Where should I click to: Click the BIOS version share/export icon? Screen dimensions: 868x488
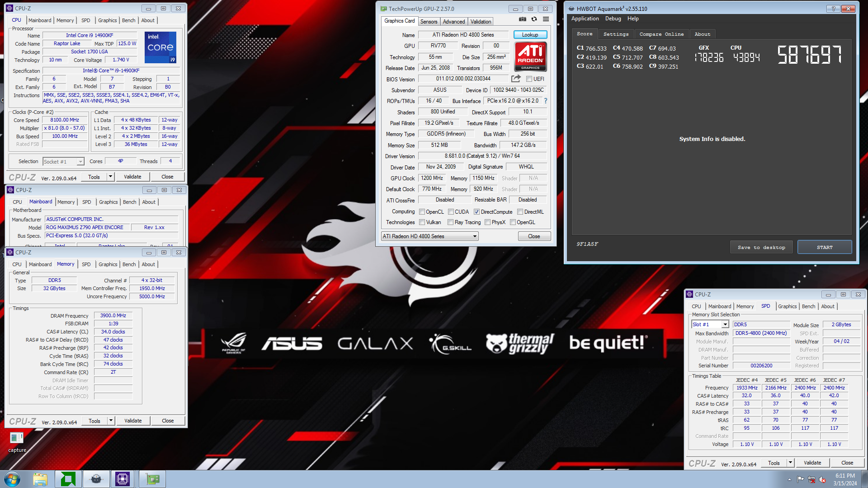516,79
